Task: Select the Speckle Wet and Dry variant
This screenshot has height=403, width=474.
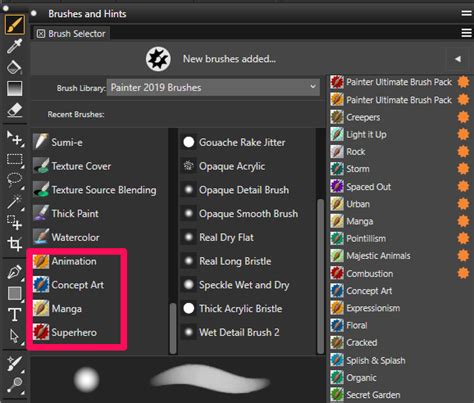Action: click(248, 285)
